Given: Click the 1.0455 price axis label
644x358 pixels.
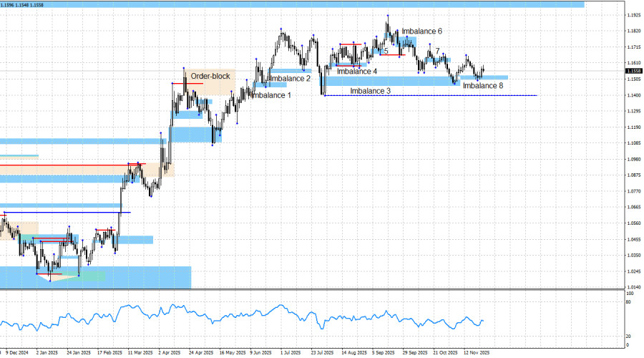Looking at the screenshot, I should pyautogui.click(x=634, y=239).
